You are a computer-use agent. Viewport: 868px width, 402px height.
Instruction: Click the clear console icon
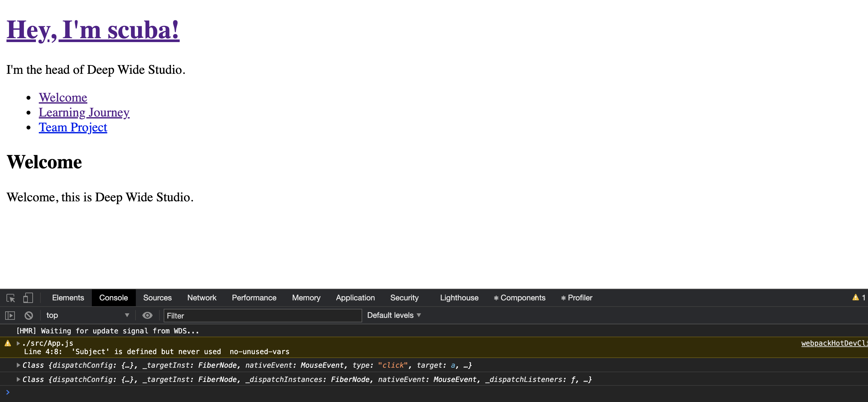coord(29,315)
